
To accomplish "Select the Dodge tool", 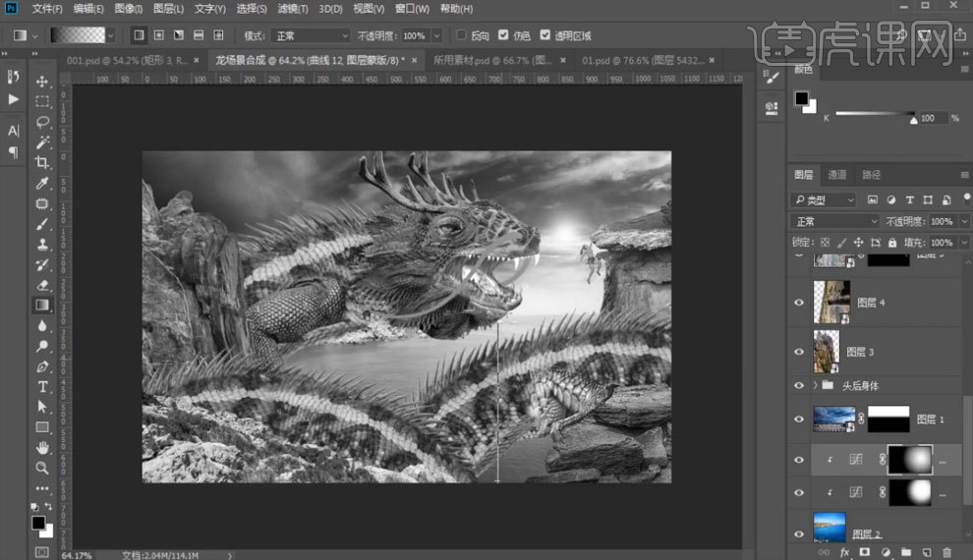I will [42, 346].
